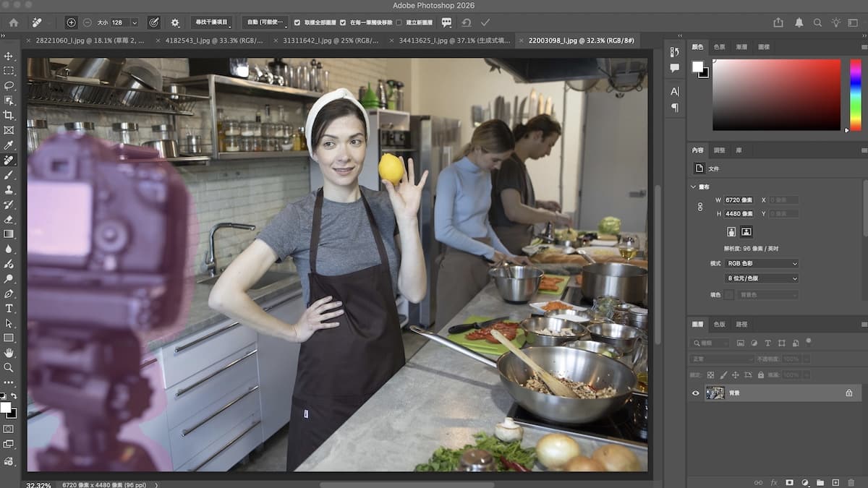
Task: Select the Lasso tool
Action: click(x=9, y=85)
